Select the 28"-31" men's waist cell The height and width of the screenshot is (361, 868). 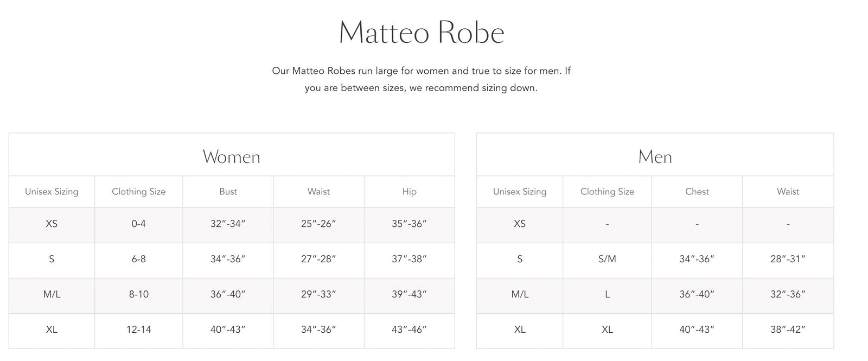click(788, 259)
